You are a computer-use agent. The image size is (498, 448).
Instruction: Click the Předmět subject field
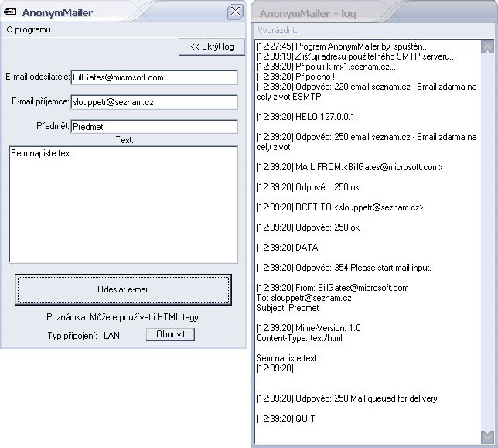click(155, 126)
